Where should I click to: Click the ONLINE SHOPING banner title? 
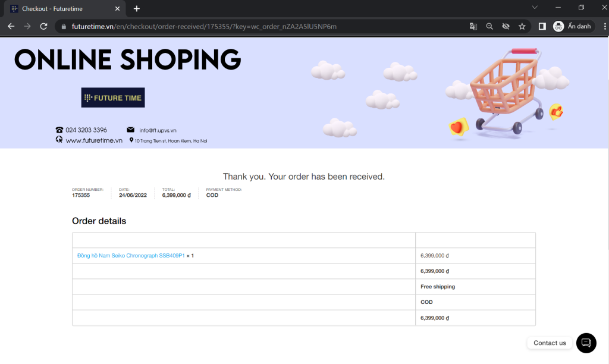pyautogui.click(x=127, y=59)
